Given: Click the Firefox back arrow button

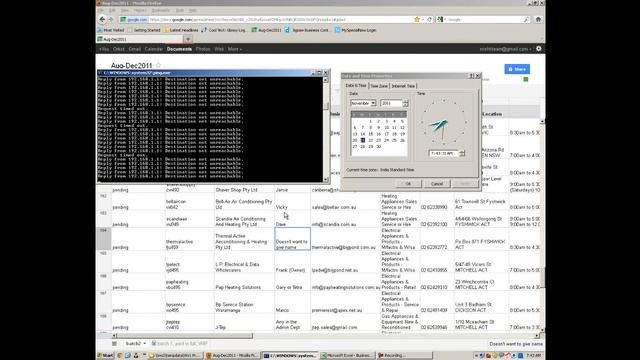Looking at the screenshot, I should point(102,19).
